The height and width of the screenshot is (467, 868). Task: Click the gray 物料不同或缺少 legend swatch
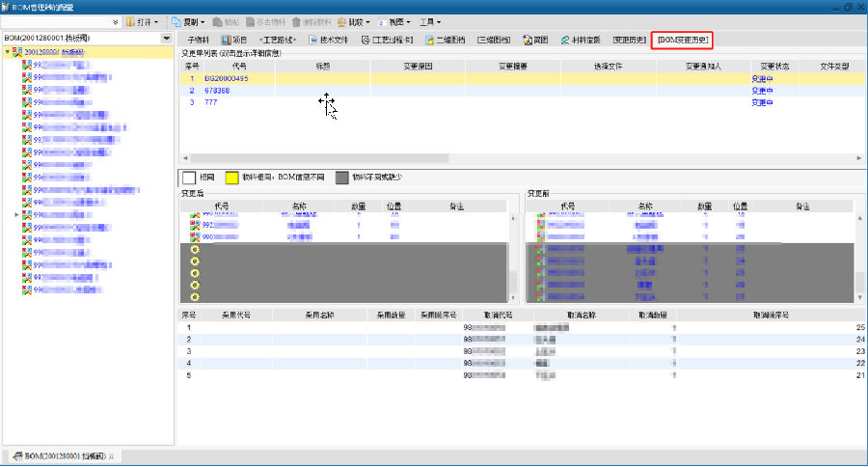point(341,178)
